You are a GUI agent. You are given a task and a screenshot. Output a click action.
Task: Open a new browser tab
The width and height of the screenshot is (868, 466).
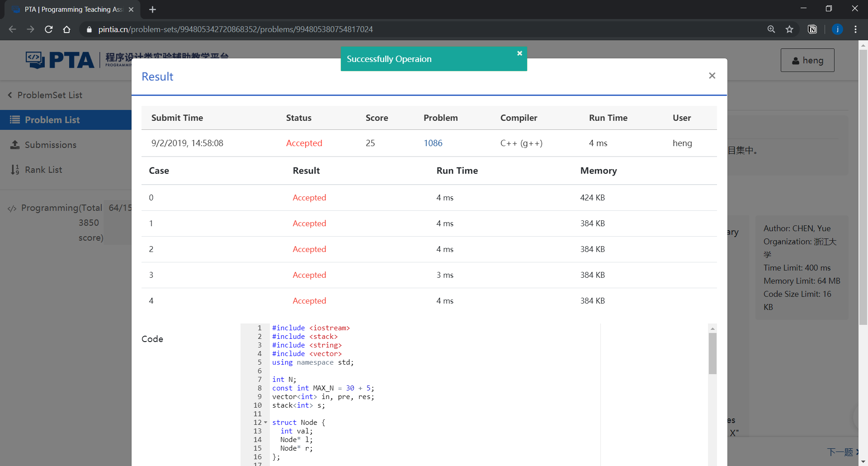click(152, 10)
